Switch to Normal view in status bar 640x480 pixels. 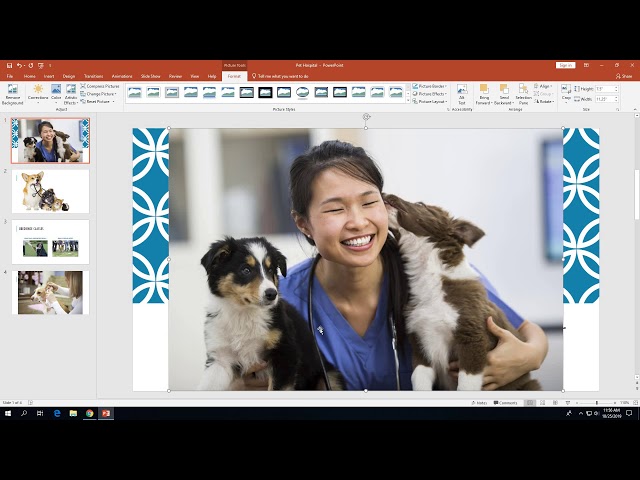(530, 402)
